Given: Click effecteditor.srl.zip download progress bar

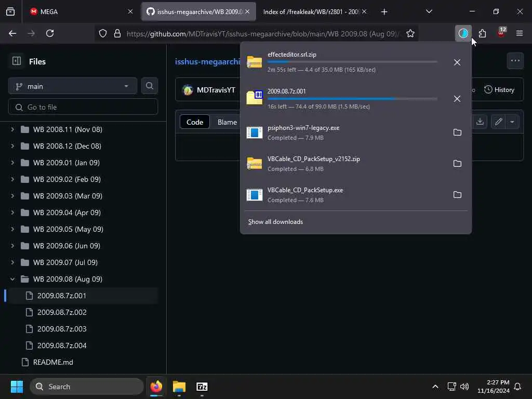Looking at the screenshot, I should click(x=352, y=62).
